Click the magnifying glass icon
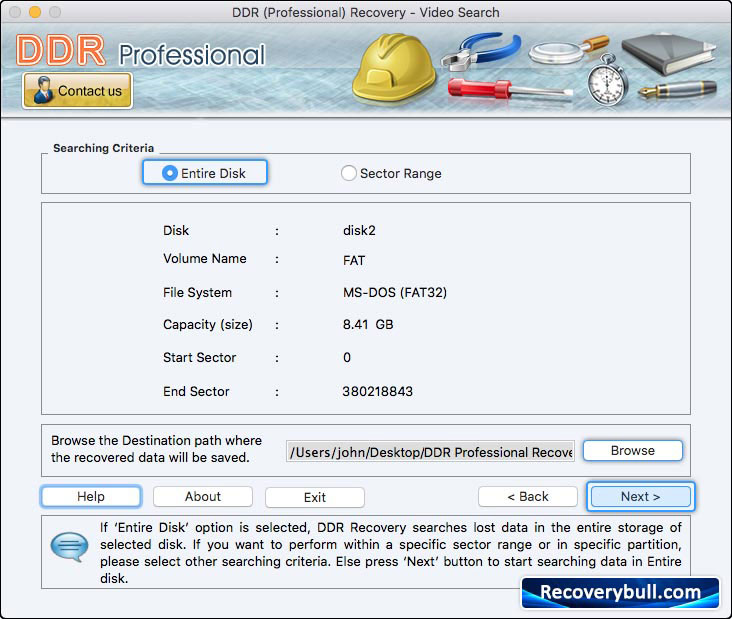 [569, 49]
